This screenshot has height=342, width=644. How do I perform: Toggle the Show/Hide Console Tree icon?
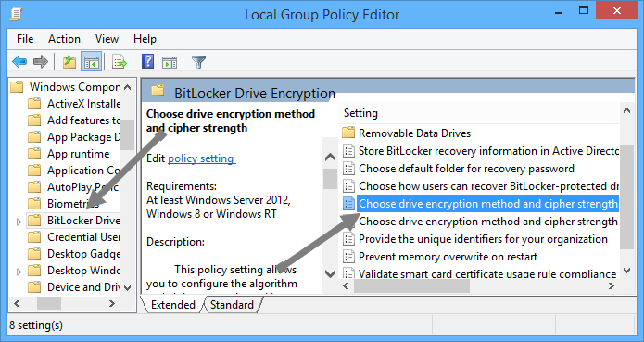tap(91, 62)
